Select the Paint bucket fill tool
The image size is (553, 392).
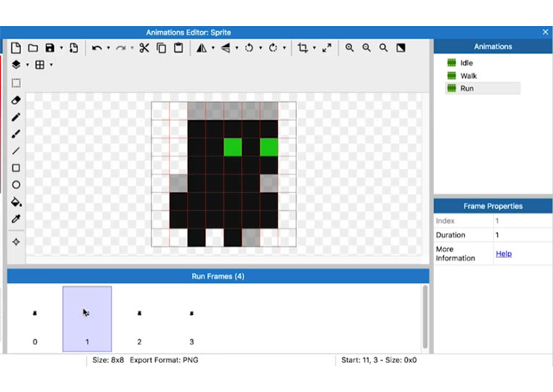(16, 202)
